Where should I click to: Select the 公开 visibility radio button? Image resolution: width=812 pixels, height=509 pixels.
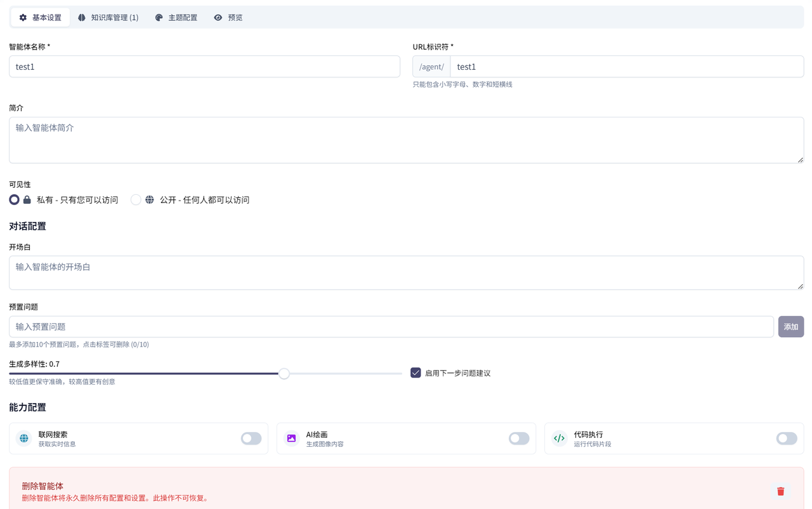[x=135, y=199]
